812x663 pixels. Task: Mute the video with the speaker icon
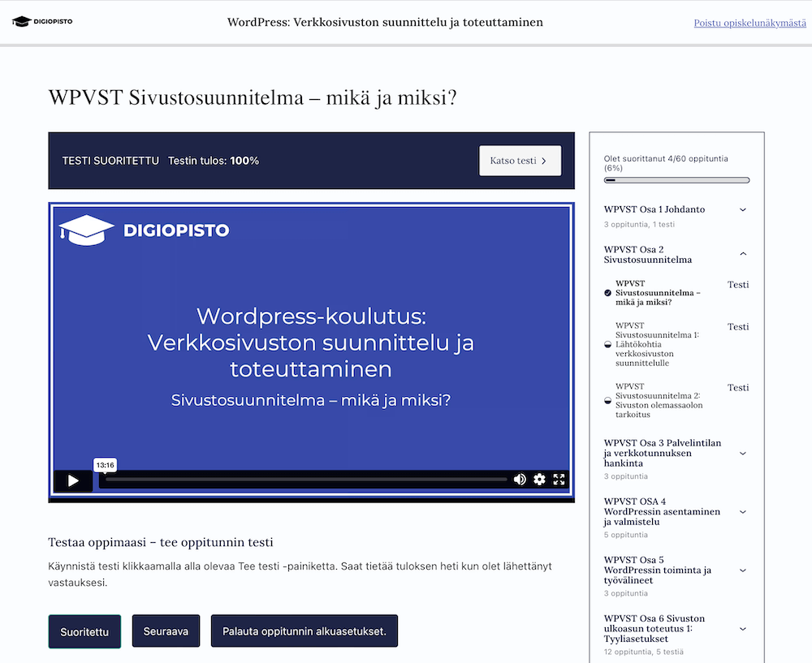tap(520, 480)
